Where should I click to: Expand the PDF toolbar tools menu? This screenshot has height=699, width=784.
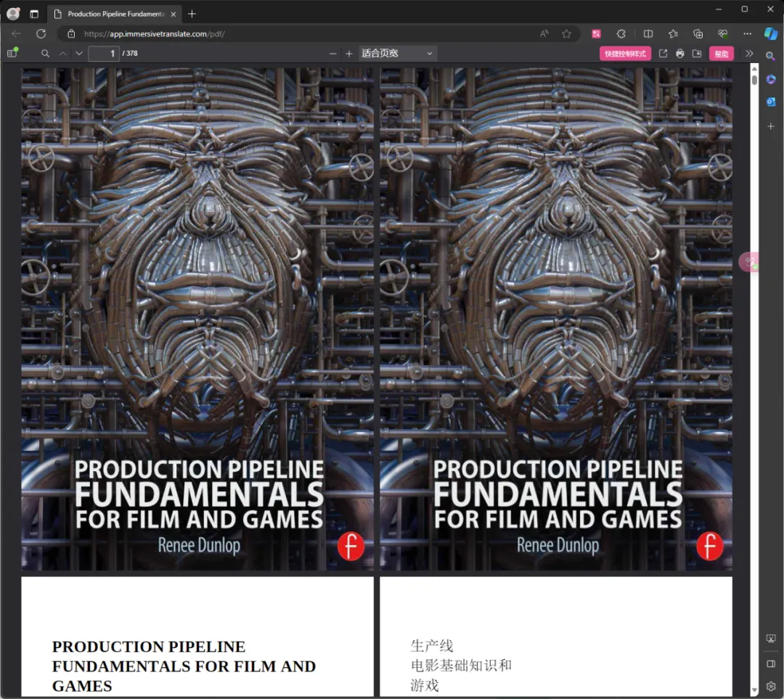(749, 54)
